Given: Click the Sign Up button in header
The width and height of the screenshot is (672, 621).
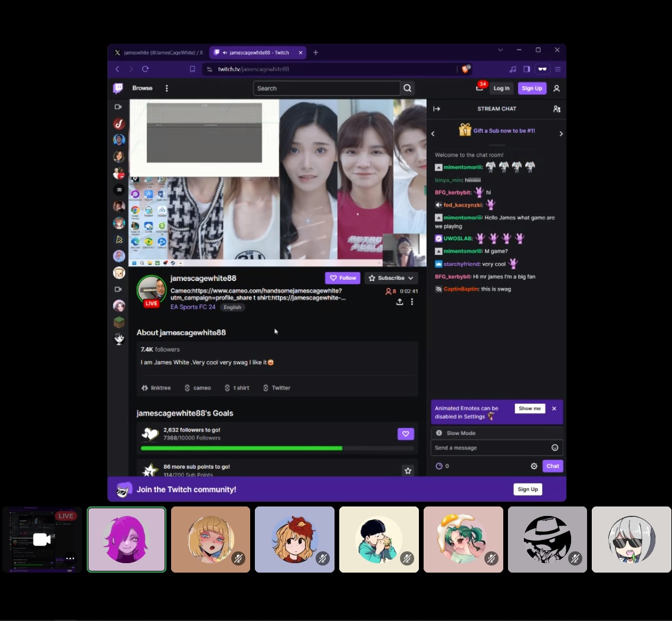Looking at the screenshot, I should pyautogui.click(x=532, y=88).
